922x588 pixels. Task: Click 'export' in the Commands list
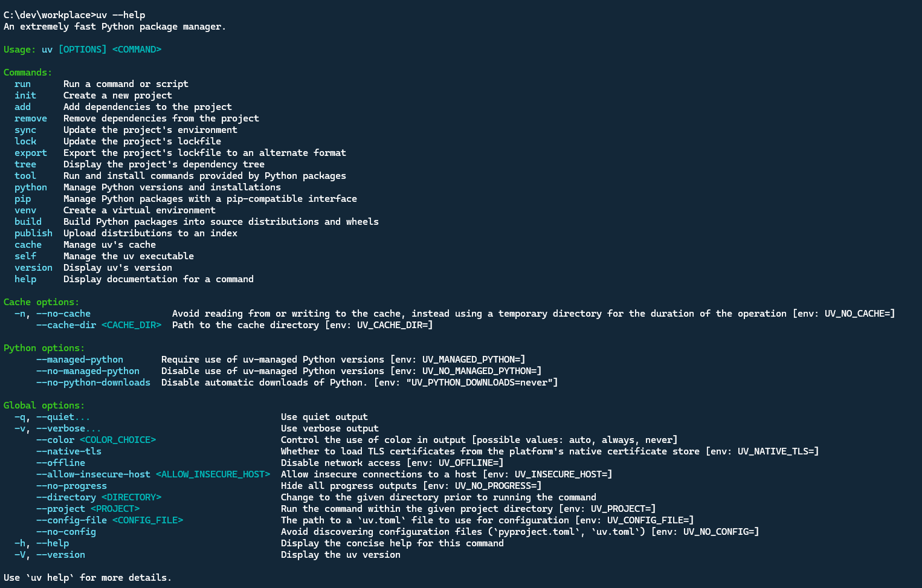tap(31, 153)
